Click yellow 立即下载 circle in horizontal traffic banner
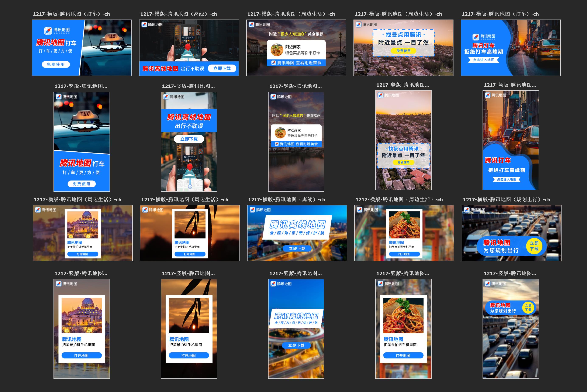The width and height of the screenshot is (587, 392). (534, 246)
